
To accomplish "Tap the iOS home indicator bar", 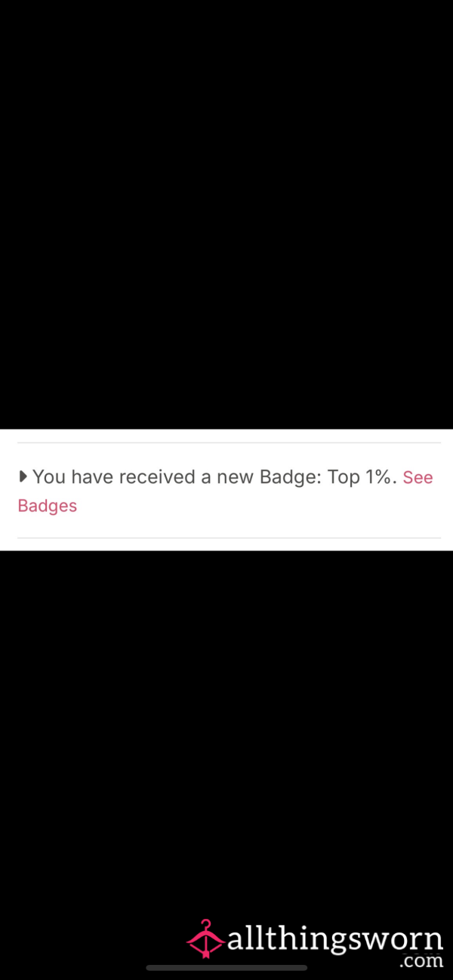I will tap(226, 968).
